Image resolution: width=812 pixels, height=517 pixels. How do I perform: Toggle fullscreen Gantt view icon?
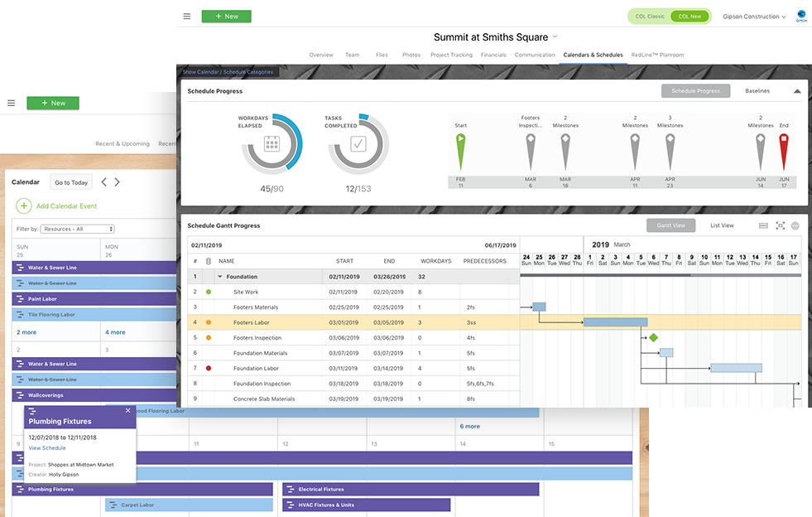pos(781,225)
